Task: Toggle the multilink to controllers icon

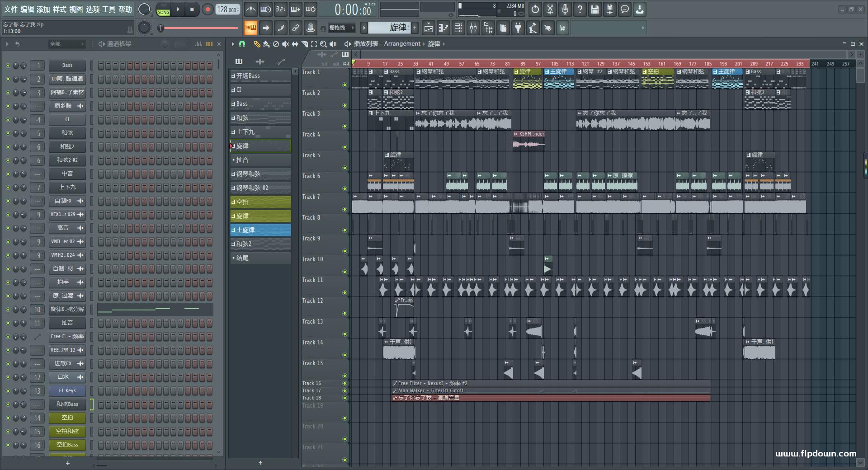Action: 296,28
